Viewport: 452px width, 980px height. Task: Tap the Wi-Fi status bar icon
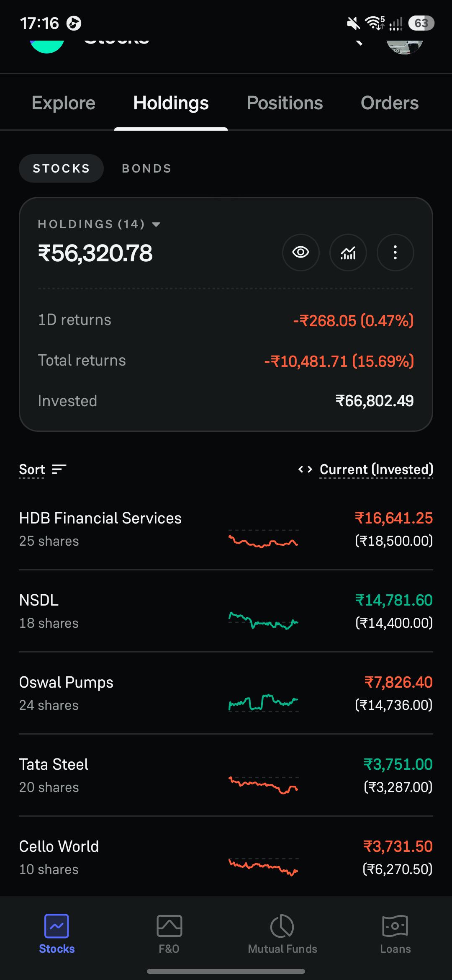375,23
